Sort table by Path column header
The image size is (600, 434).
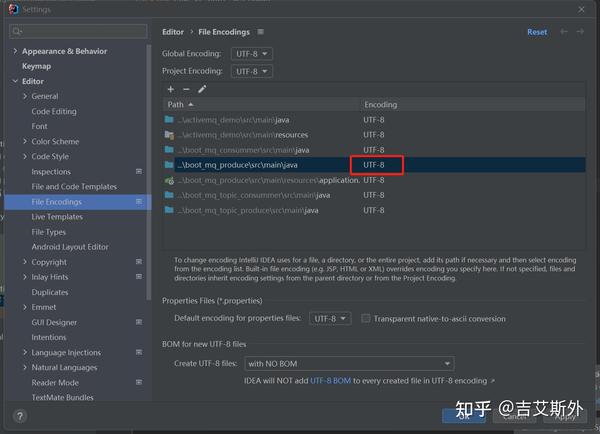click(261, 104)
